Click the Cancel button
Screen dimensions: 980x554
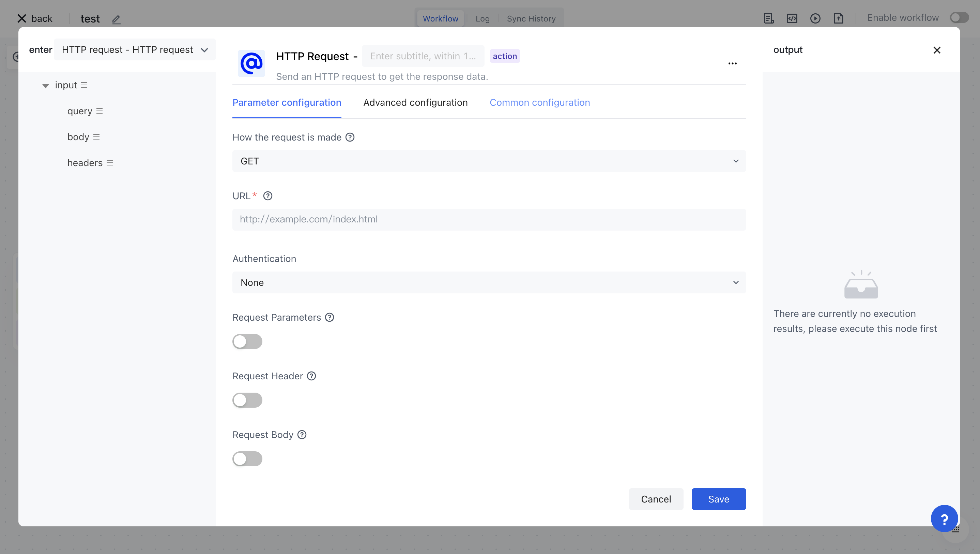[x=656, y=499]
